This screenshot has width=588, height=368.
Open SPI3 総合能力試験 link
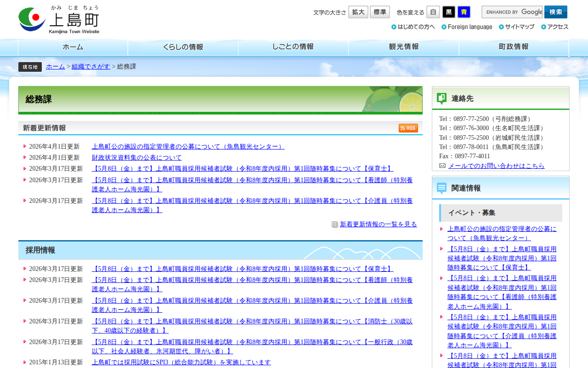[x=181, y=362]
